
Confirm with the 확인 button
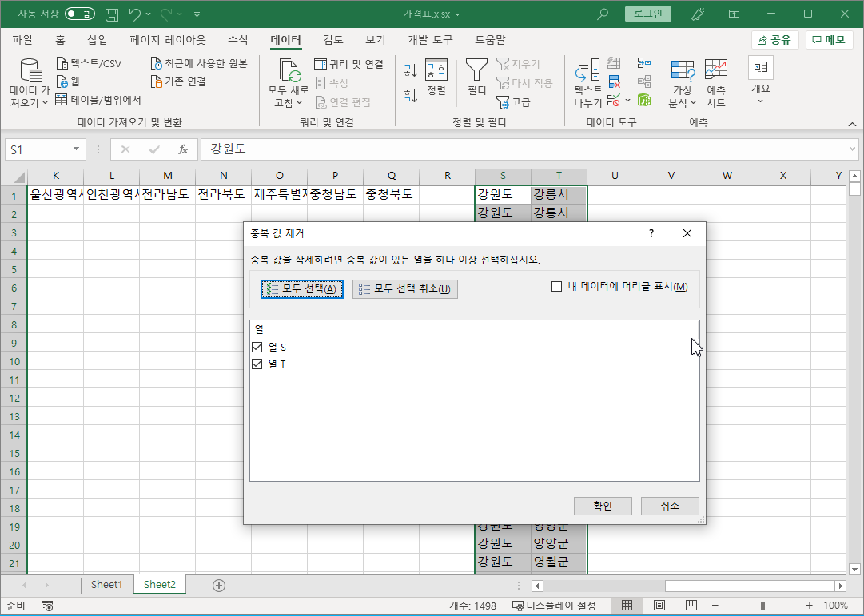(x=603, y=506)
